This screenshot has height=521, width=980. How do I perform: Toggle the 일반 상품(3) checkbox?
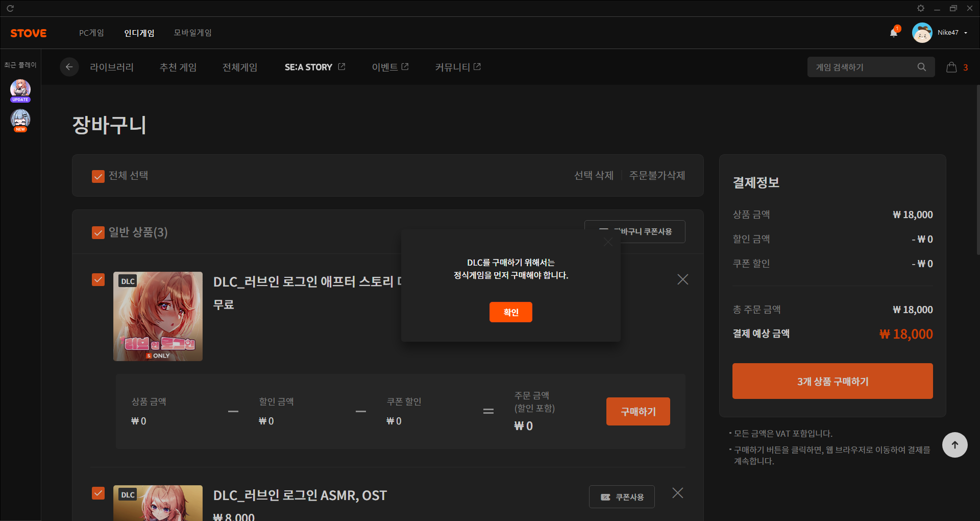pyautogui.click(x=98, y=233)
